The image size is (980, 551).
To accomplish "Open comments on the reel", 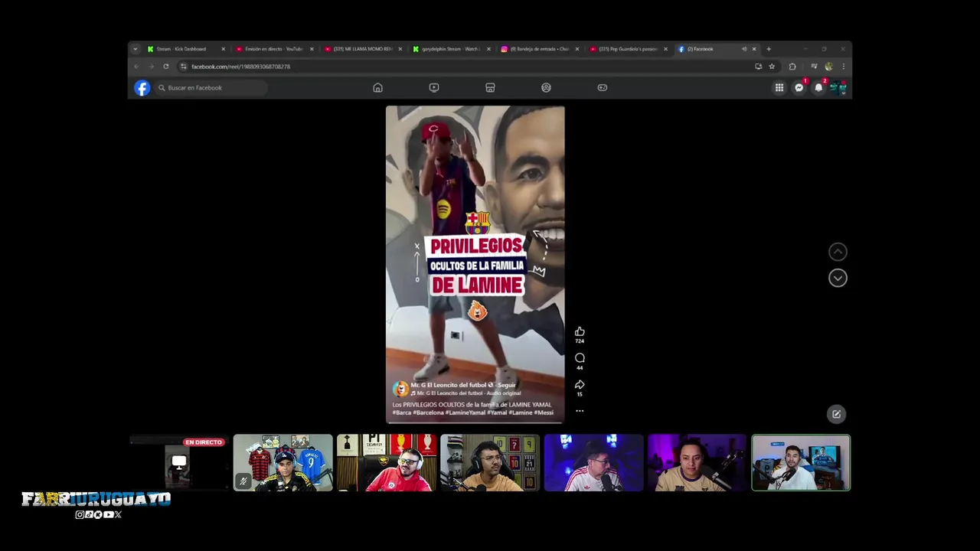I will point(580,358).
